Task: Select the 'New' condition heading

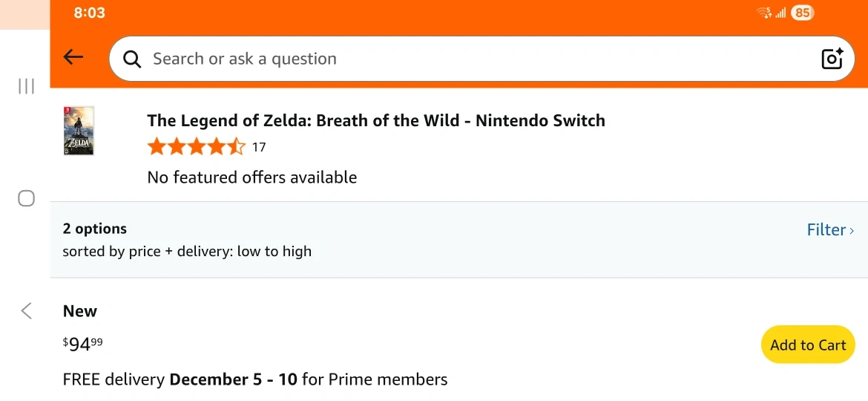Action: [80, 311]
